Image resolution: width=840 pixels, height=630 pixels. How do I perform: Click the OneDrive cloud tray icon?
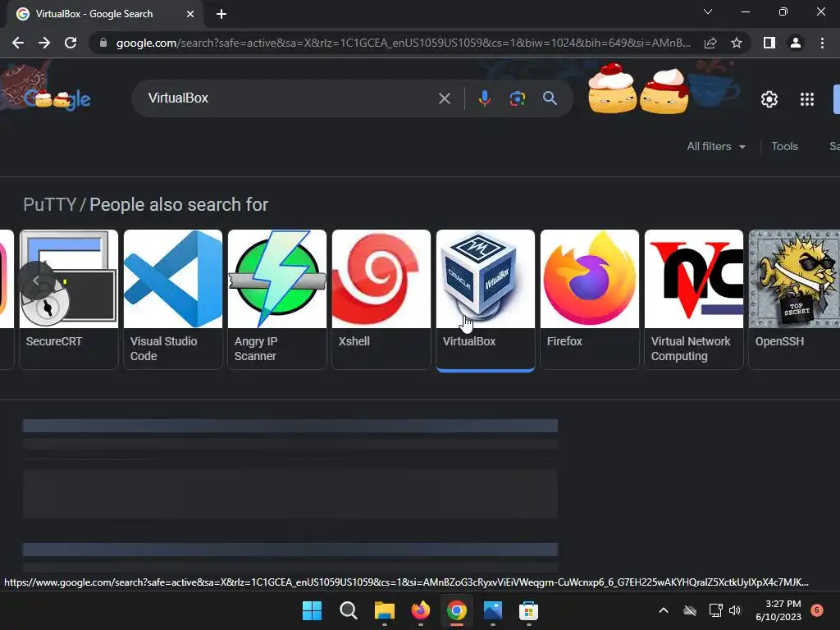(x=690, y=610)
